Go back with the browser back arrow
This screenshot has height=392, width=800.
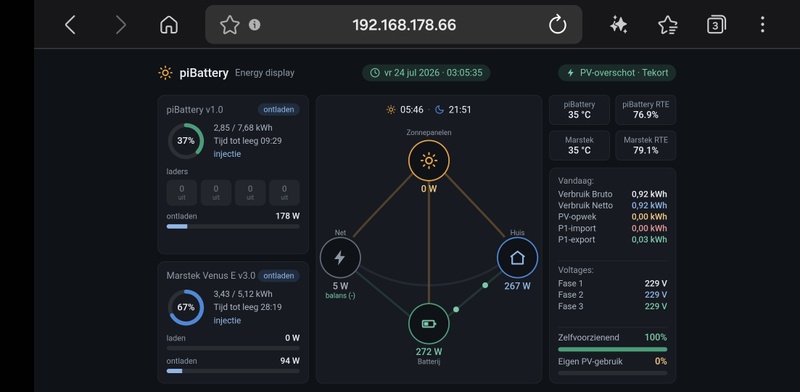click(x=70, y=24)
